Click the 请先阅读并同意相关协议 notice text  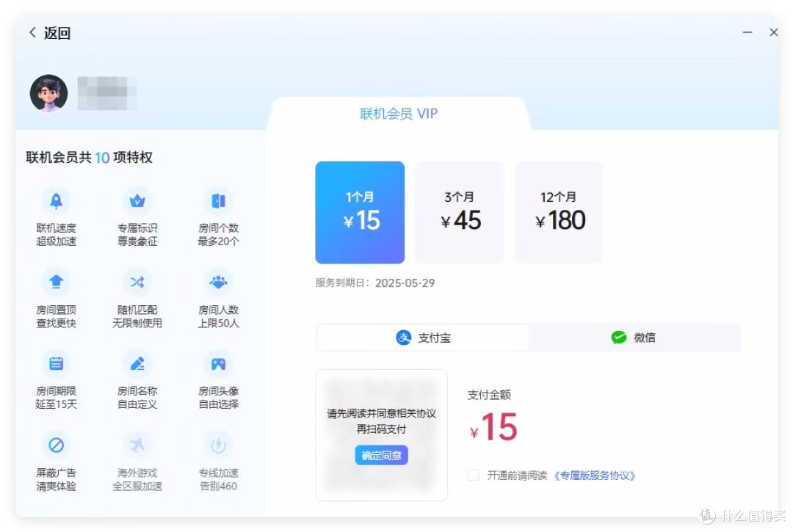click(381, 413)
